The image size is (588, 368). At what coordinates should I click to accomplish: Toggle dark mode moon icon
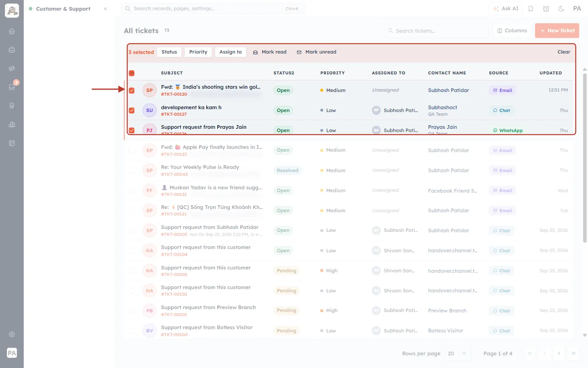[x=561, y=9]
